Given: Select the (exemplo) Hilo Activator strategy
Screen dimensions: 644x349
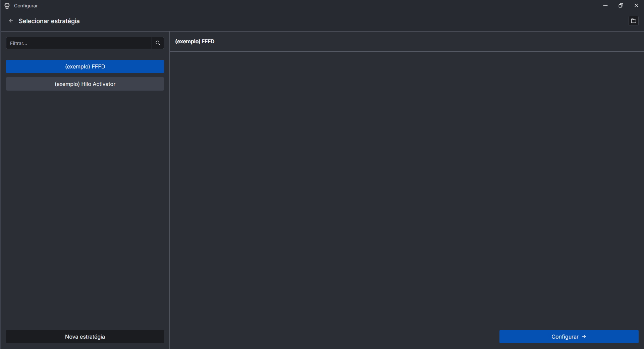Looking at the screenshot, I should click(x=85, y=84).
